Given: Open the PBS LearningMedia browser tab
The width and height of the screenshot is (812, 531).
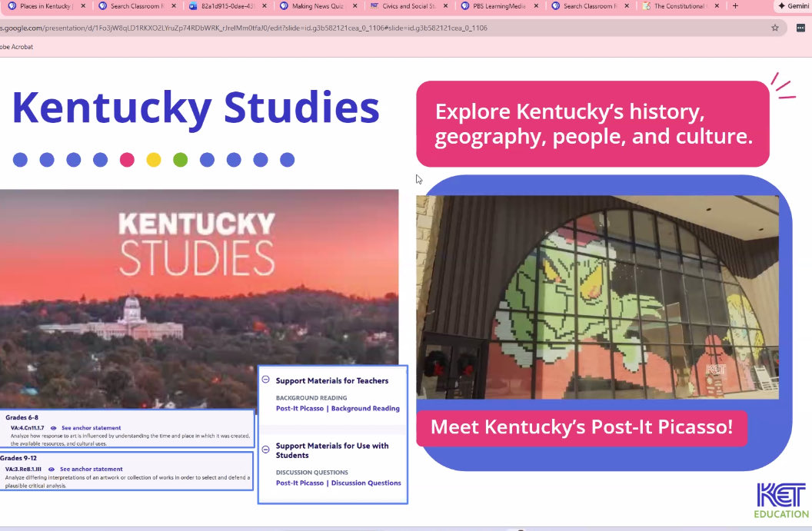Looking at the screenshot, I should tap(498, 6).
